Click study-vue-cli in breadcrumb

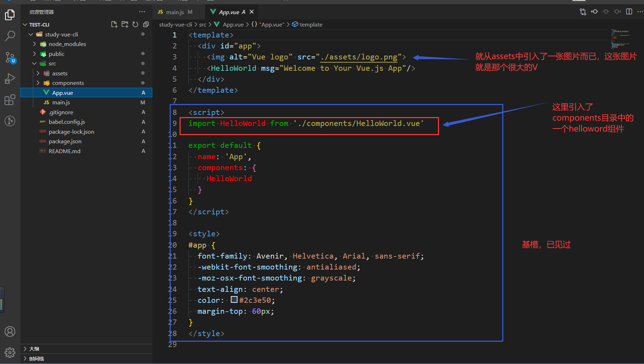click(176, 24)
